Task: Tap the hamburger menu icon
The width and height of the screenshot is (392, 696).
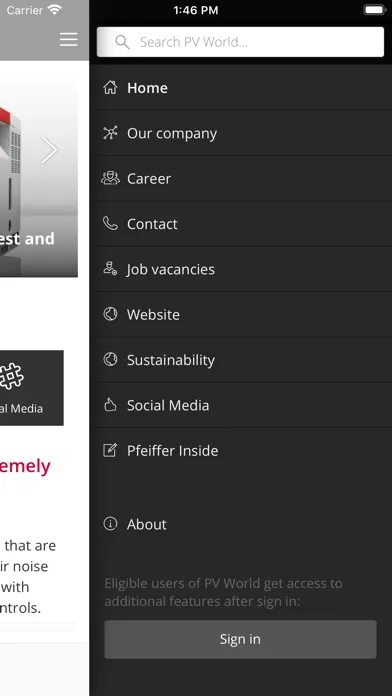Action: click(x=69, y=40)
